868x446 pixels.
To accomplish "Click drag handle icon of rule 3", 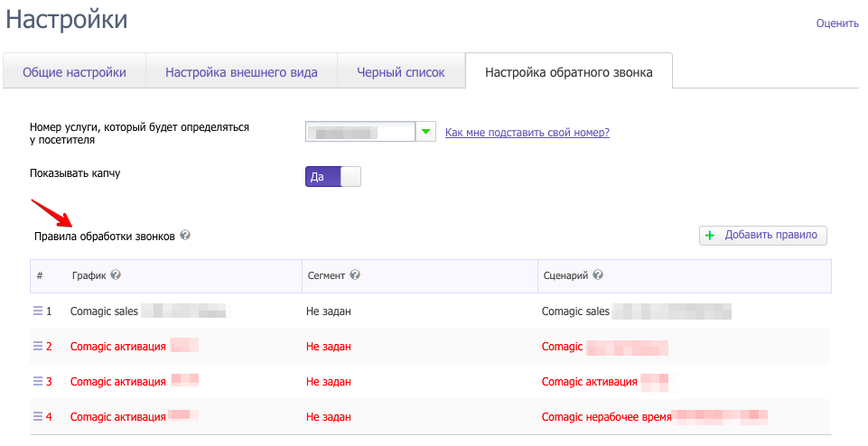I will point(38,381).
